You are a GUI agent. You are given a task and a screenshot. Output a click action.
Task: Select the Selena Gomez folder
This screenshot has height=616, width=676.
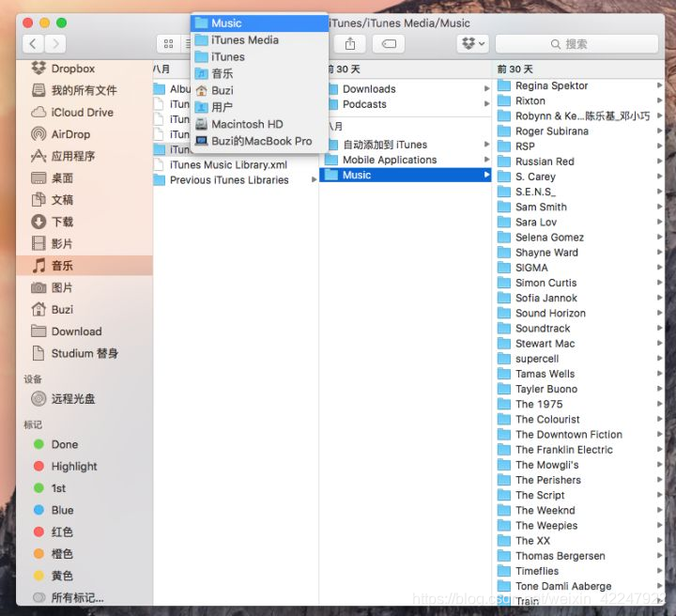pos(579,237)
